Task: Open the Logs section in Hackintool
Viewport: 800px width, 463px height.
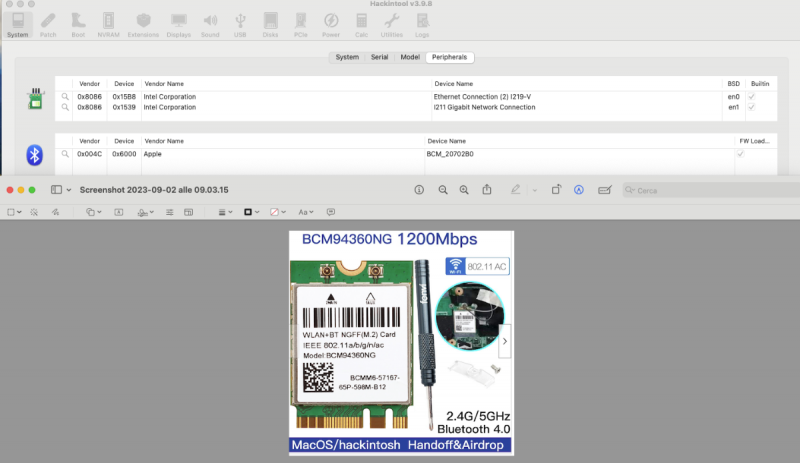Action: point(422,25)
